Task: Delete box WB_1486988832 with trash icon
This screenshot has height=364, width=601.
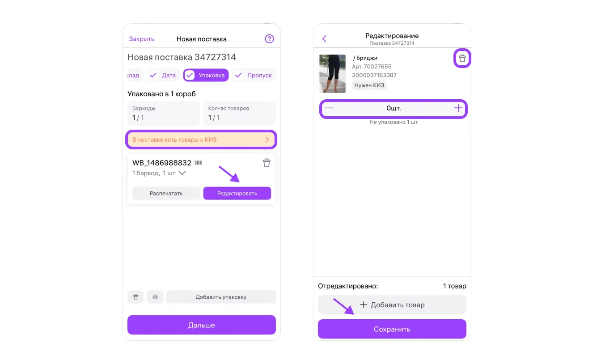Action: click(267, 163)
